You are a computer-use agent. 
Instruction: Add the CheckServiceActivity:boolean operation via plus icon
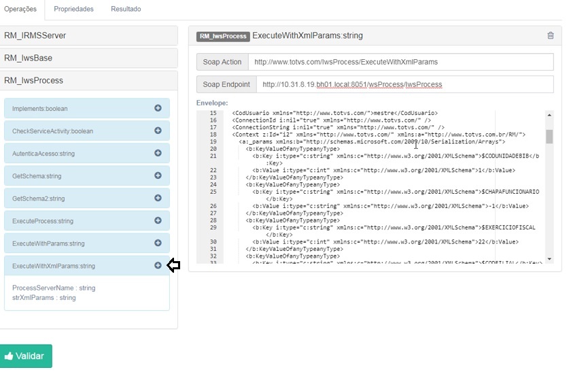tap(158, 131)
